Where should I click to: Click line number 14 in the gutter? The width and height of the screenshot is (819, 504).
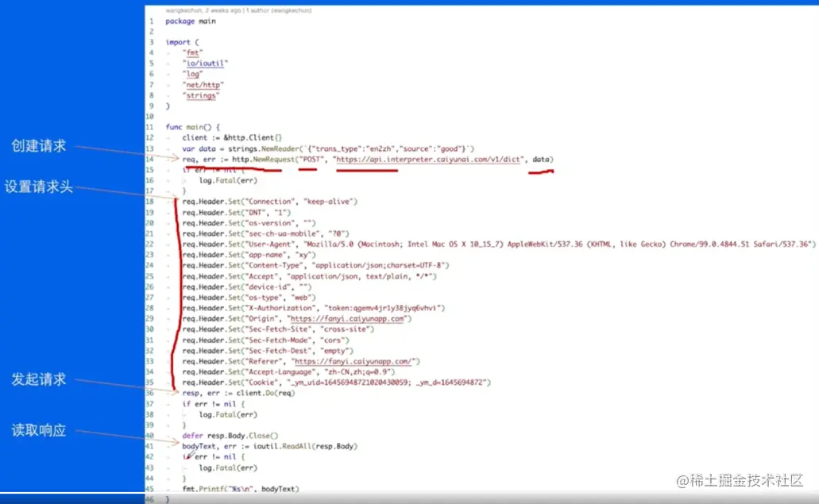(150, 159)
